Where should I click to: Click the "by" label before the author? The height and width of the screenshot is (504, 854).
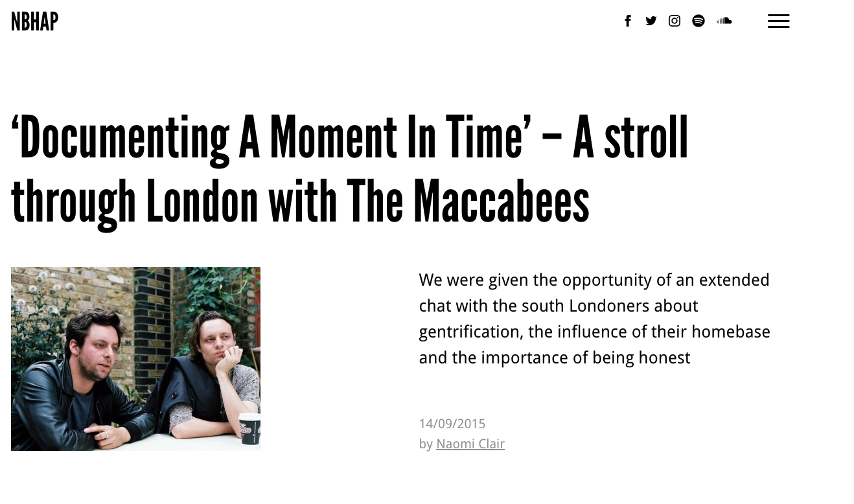point(426,444)
